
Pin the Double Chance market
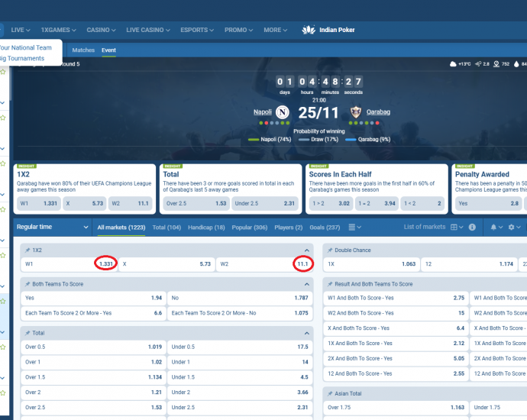tap(330, 250)
